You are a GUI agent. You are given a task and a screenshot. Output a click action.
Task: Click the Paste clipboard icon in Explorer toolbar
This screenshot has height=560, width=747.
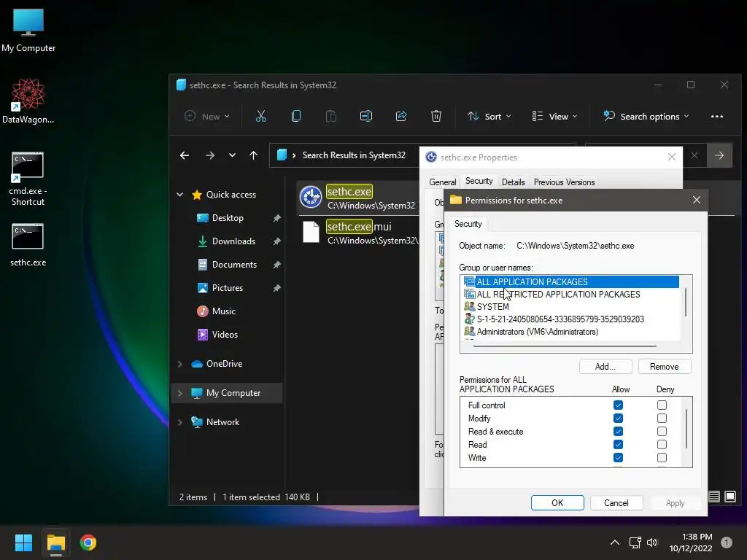330,116
